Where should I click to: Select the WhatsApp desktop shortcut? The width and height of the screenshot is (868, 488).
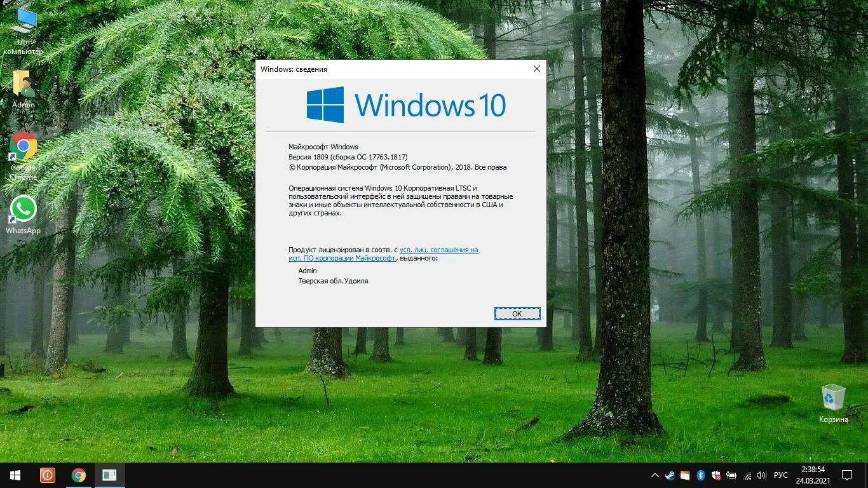click(24, 215)
